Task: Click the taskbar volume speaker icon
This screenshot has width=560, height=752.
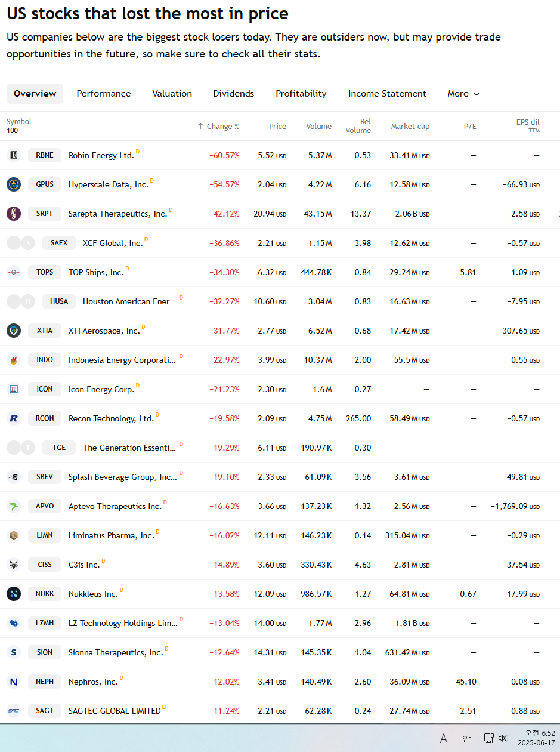Action: pos(503,738)
